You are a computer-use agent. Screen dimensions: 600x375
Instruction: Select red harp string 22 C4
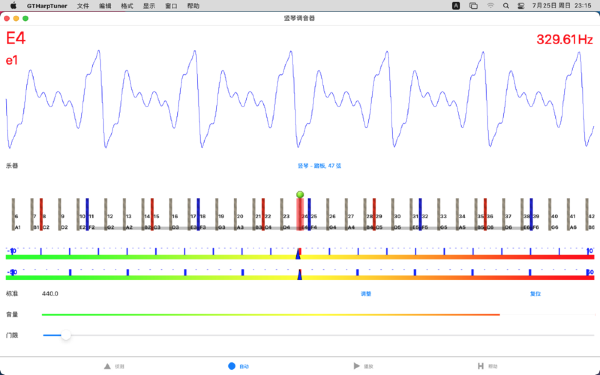point(263,214)
